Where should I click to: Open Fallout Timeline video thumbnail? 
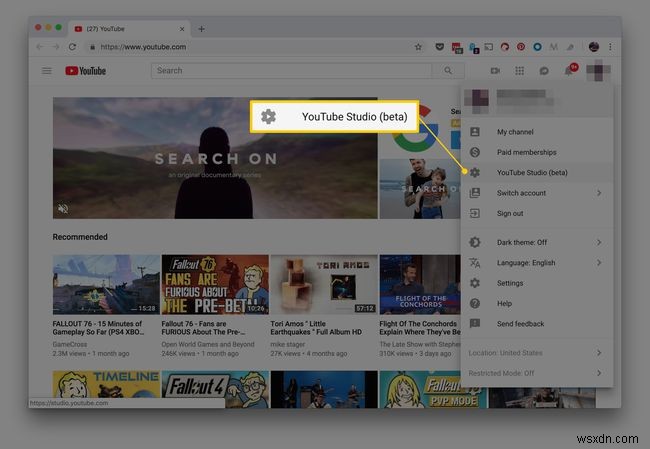pos(106,389)
